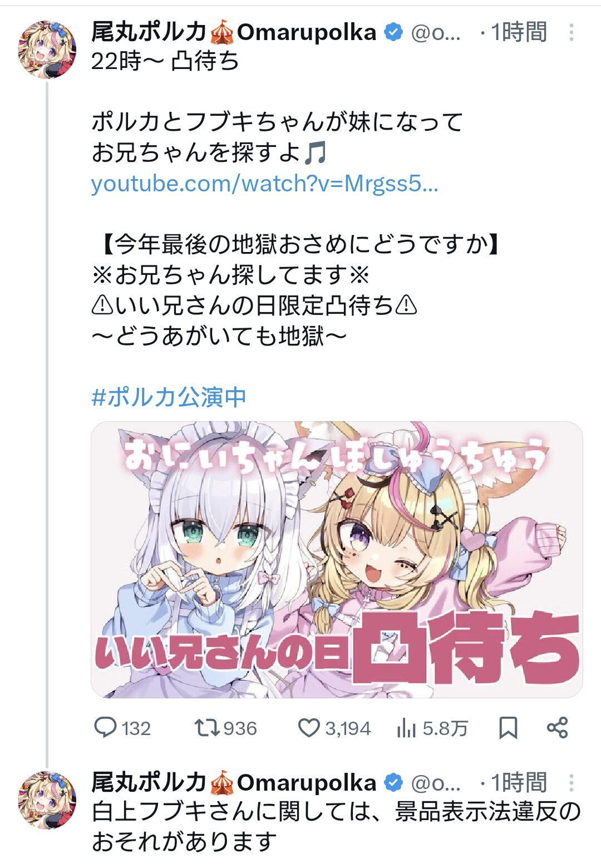The height and width of the screenshot is (868, 601).
Task: Open the second tweet about 白上フブキさん
Action: (x=336, y=826)
